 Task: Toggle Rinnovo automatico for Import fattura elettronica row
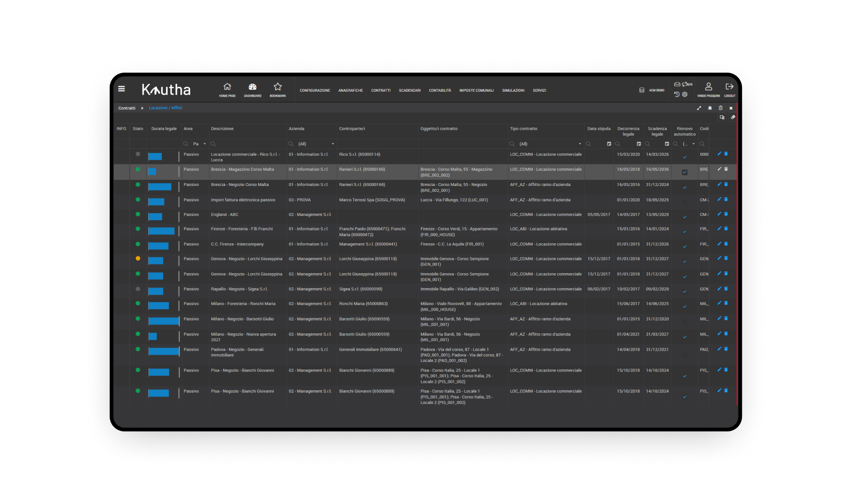coord(685,203)
